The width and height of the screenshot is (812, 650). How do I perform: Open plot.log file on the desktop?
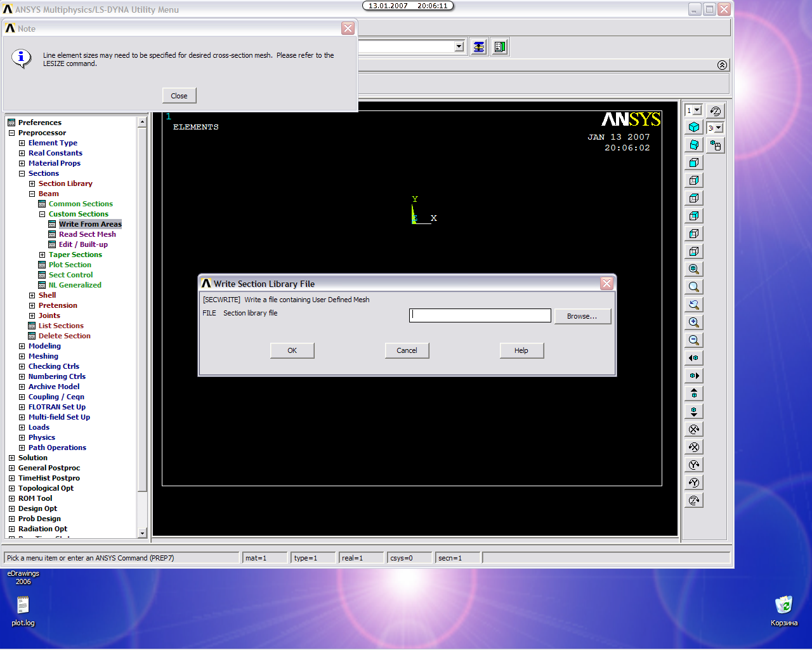pyautogui.click(x=23, y=611)
